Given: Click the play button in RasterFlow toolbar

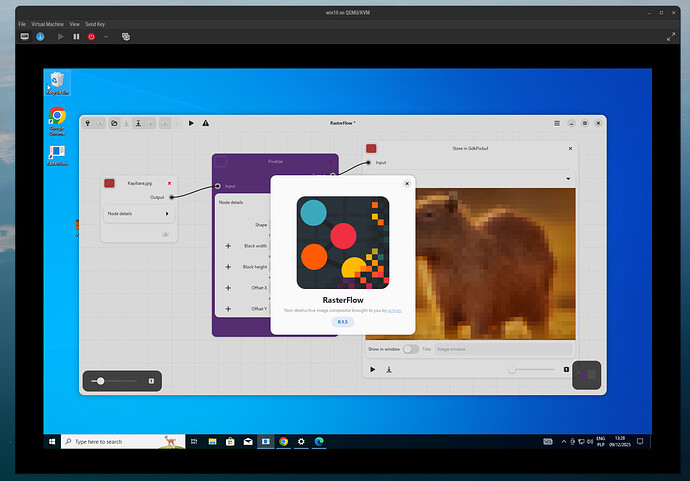Looking at the screenshot, I should coord(192,123).
